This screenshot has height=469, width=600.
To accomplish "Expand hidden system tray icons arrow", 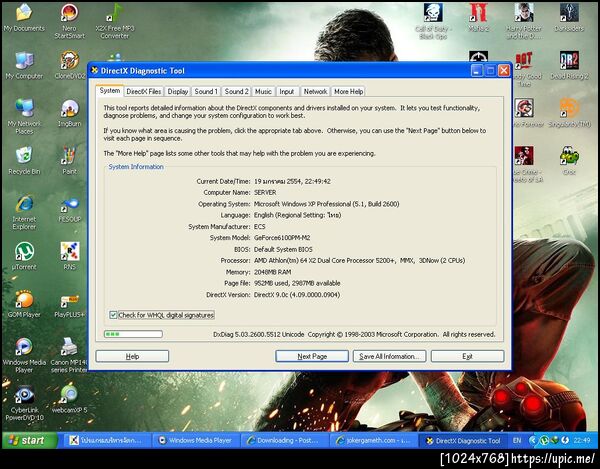I will [x=533, y=440].
